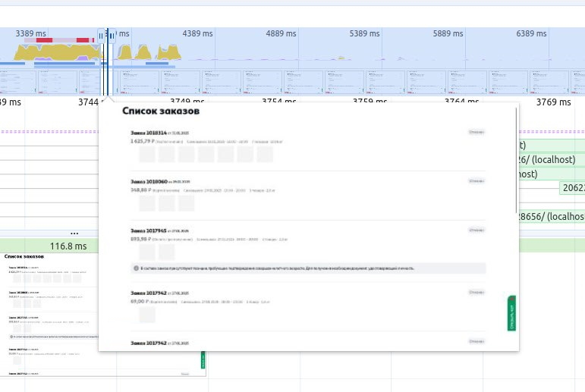Click the 4389 ms overview time label
585x392 pixels.
coord(197,33)
